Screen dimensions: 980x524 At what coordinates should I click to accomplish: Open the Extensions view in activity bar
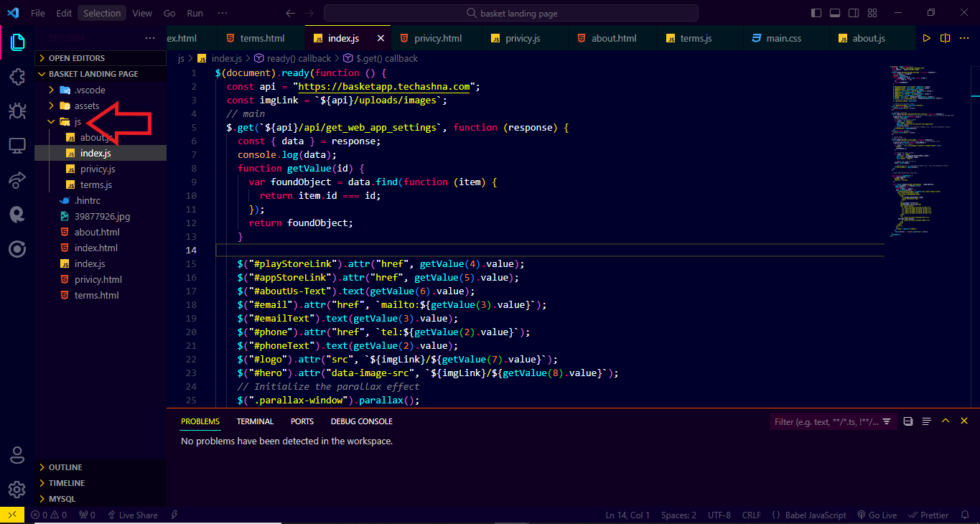coord(17,77)
